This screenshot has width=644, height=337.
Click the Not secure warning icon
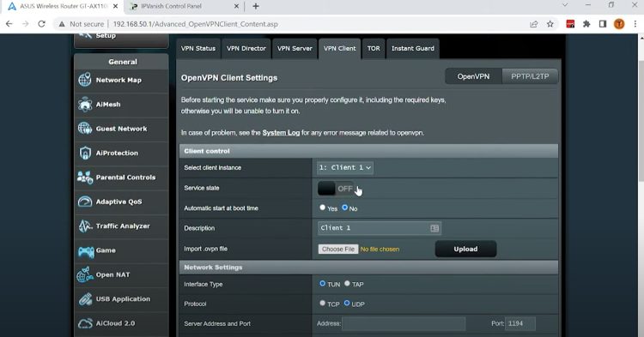[62, 24]
